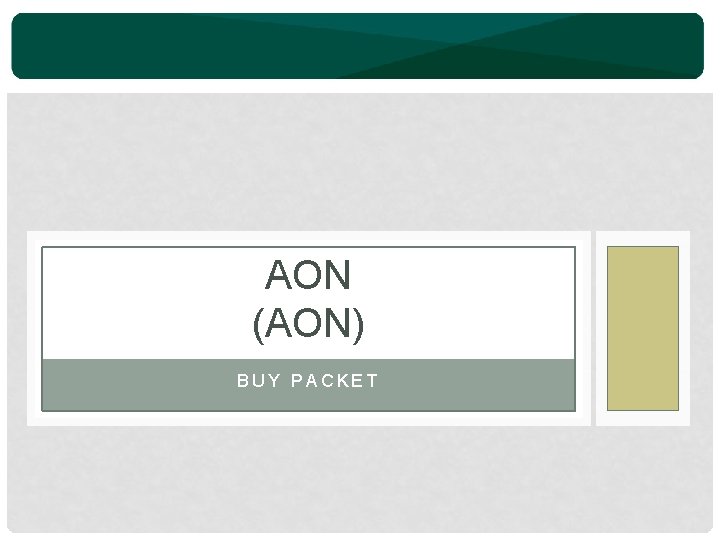Click the opening parenthesis before AON
The height and width of the screenshot is (540, 720).
pyautogui.click(x=258, y=326)
